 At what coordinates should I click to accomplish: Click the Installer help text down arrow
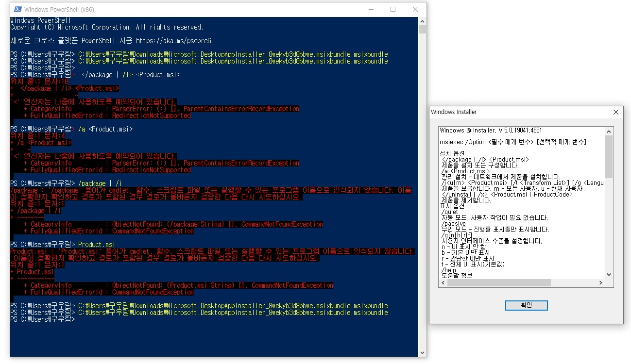click(609, 275)
